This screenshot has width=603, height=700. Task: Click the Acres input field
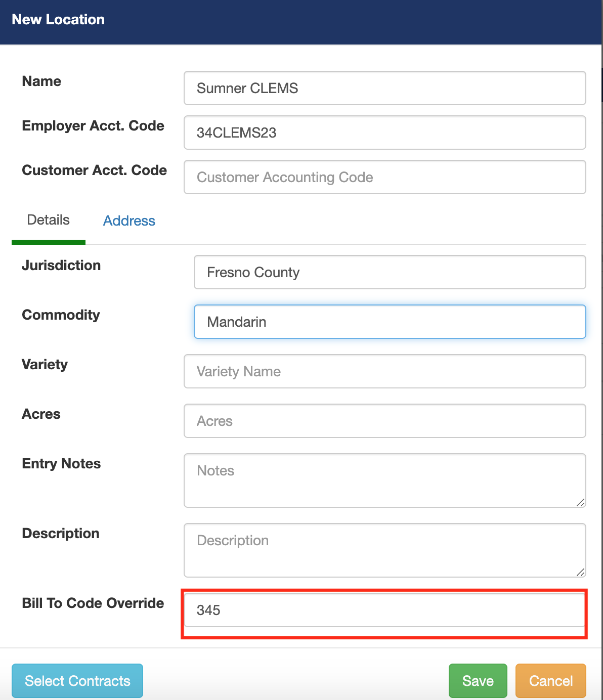pos(384,421)
